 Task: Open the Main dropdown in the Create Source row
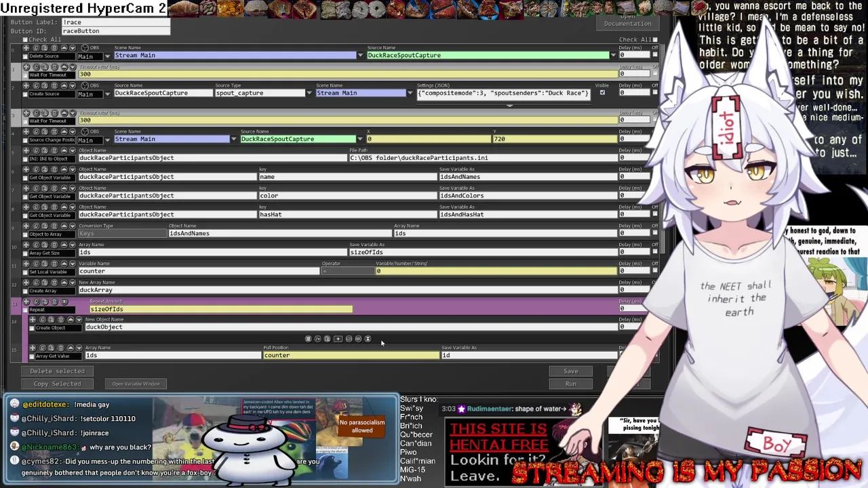tap(107, 94)
